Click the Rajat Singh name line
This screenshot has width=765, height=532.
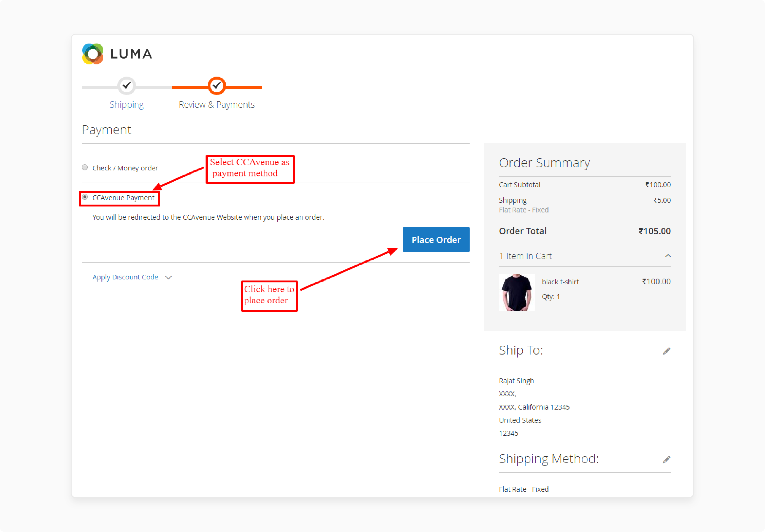point(517,381)
